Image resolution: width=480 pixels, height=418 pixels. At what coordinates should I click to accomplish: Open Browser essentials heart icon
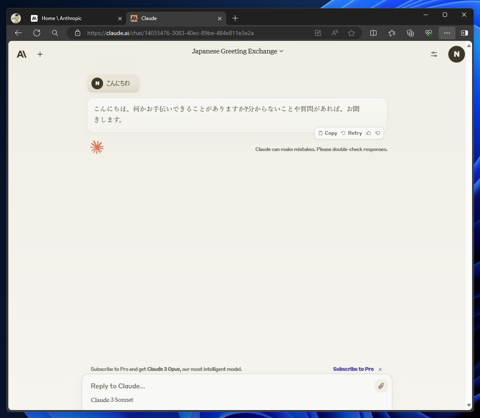coord(428,33)
